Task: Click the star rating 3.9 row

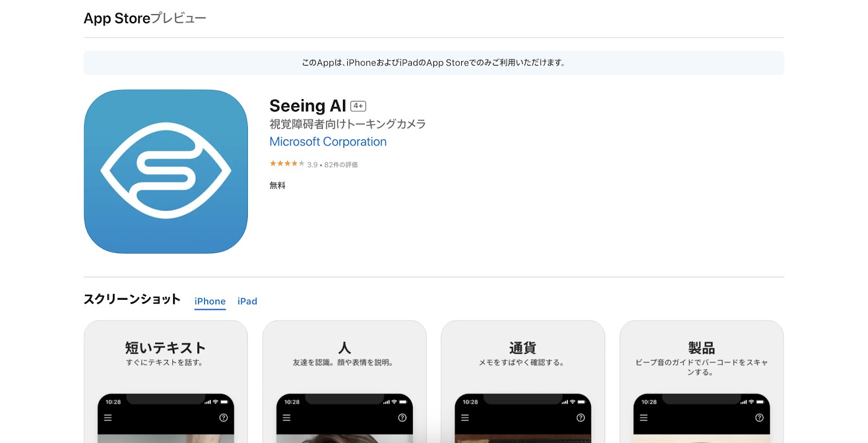Action: pos(314,164)
